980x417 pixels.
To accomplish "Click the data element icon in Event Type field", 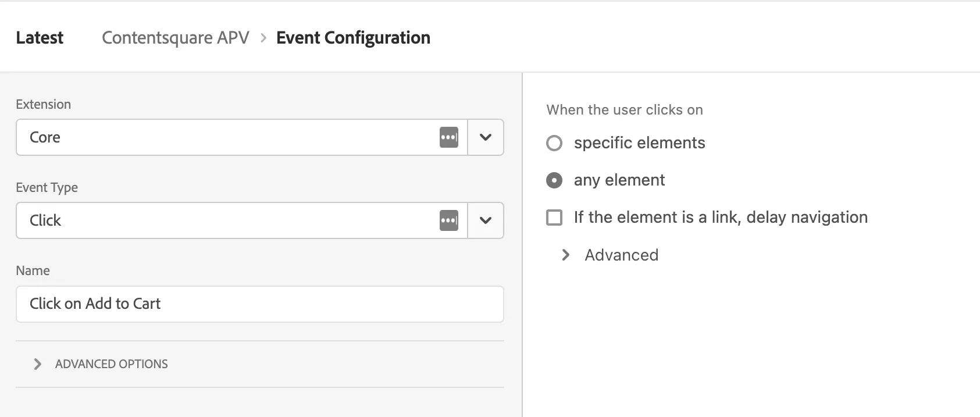I will click(448, 220).
